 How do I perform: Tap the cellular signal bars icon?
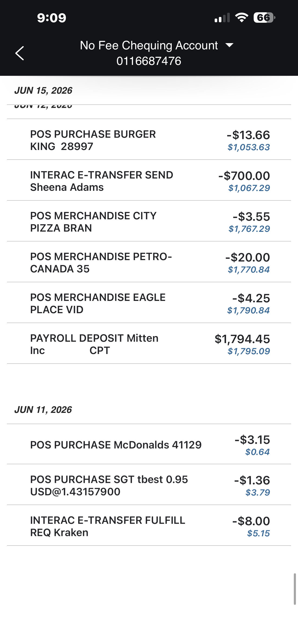click(222, 18)
